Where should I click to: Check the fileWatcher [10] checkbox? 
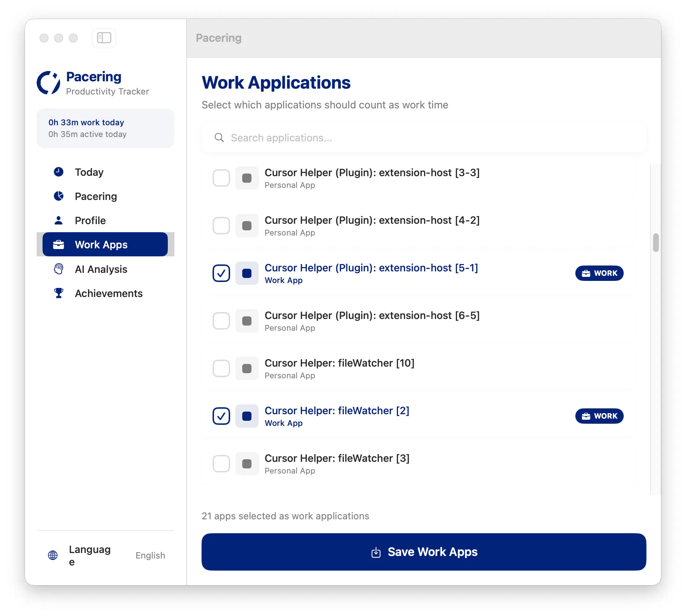221,368
